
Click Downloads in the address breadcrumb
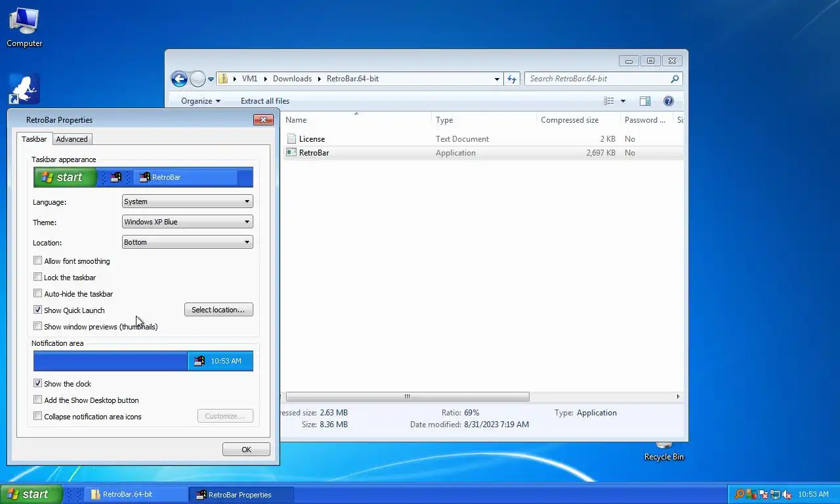[x=293, y=79]
